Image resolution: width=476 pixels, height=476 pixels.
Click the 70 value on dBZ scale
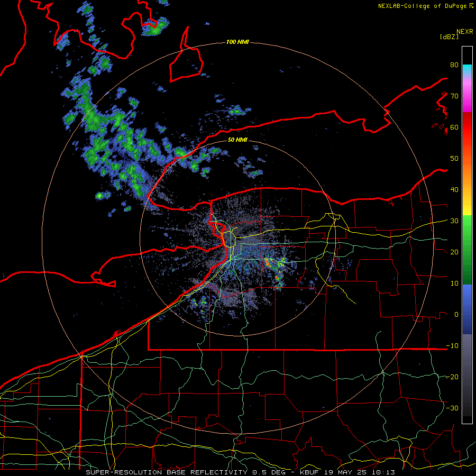[x=454, y=96]
